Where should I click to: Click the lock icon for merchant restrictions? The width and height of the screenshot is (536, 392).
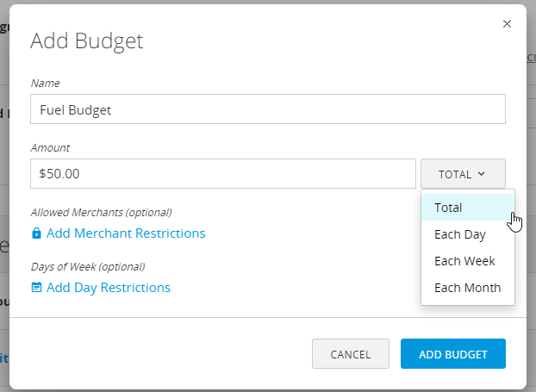click(36, 233)
